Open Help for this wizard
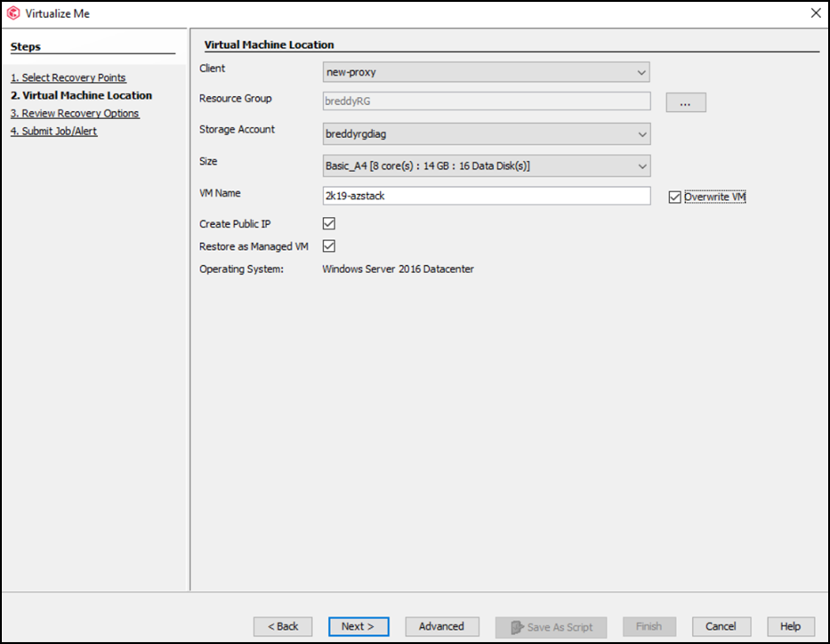The height and width of the screenshot is (644, 830). pos(789,626)
